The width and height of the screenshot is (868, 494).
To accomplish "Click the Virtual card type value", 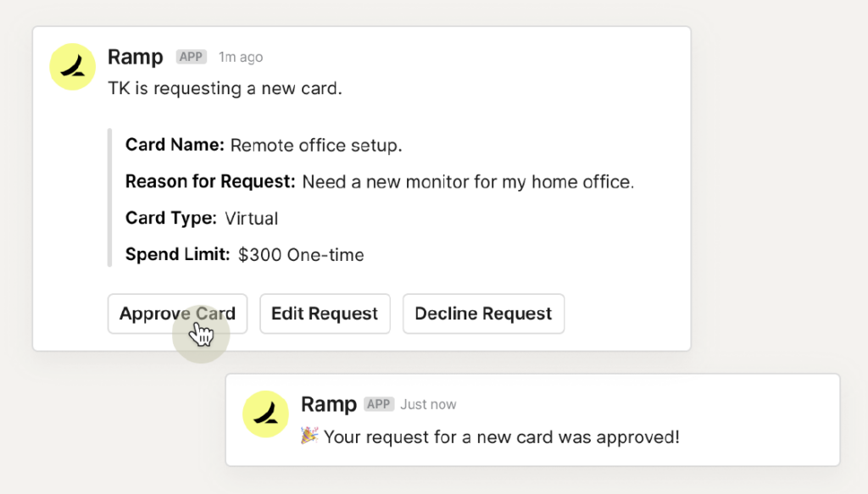I will 251,219.
